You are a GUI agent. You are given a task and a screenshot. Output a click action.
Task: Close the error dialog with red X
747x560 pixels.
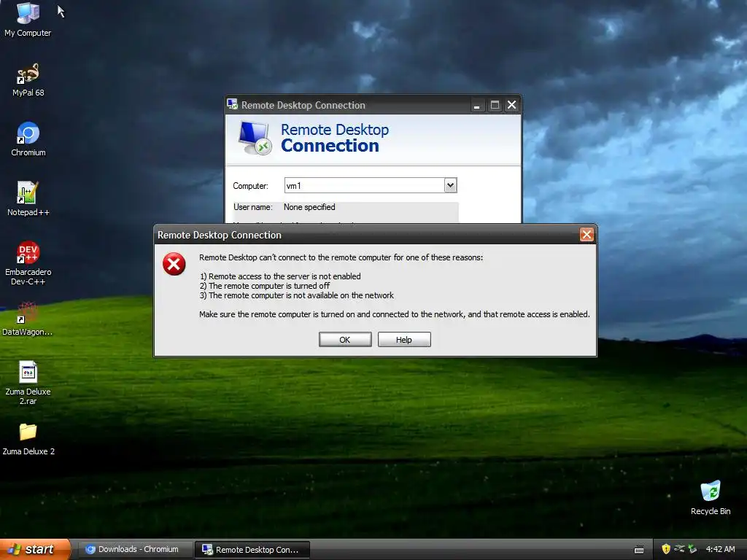pyautogui.click(x=587, y=234)
